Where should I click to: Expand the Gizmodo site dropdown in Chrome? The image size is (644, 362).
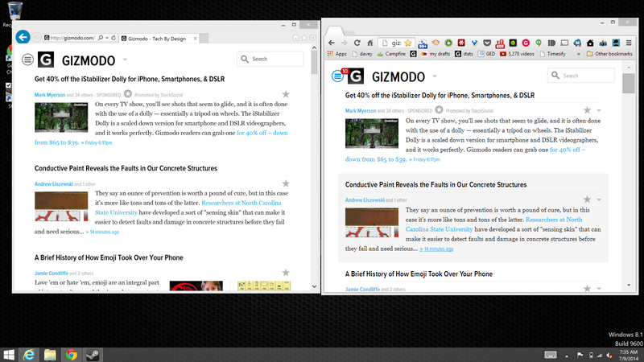pos(435,76)
